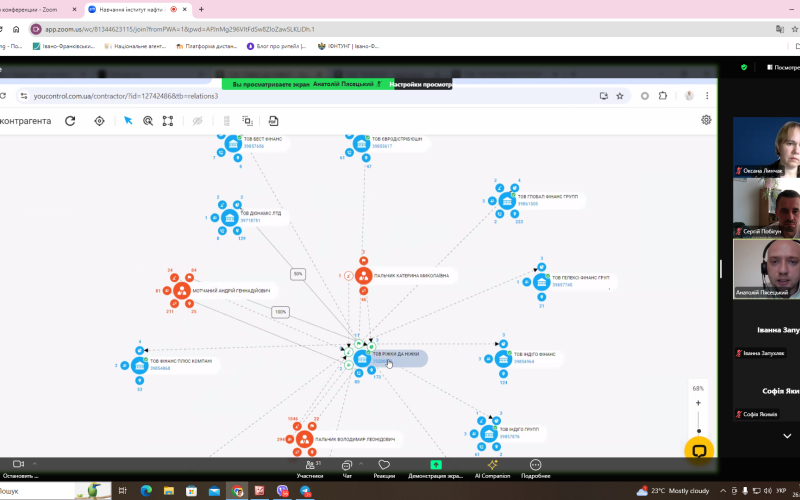
Task: Click the refresh graph icon in YouControl toolbar
Action: (70, 121)
